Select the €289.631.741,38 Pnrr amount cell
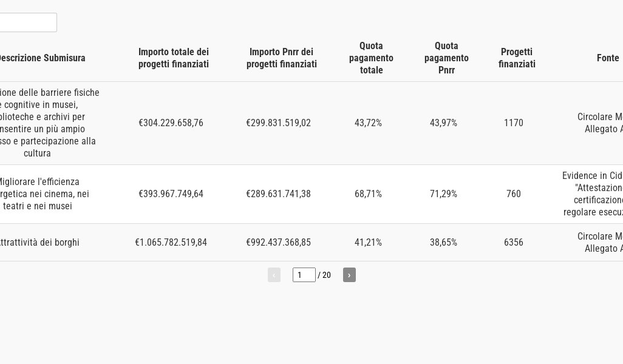Screen dimensions: 623x364 pos(278,194)
